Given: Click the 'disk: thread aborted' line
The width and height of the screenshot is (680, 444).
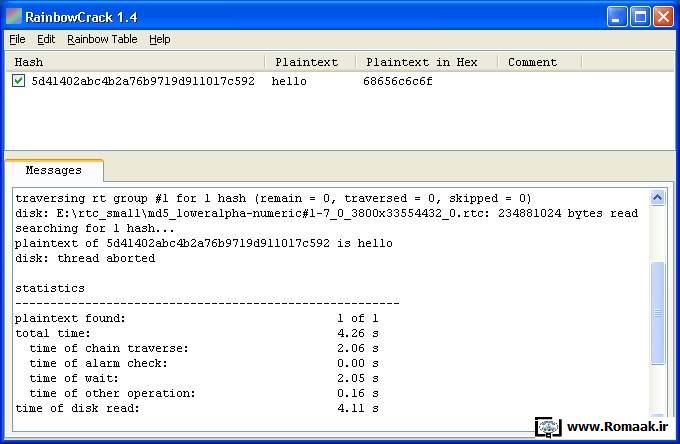Looking at the screenshot, I should pyautogui.click(x=85, y=258).
